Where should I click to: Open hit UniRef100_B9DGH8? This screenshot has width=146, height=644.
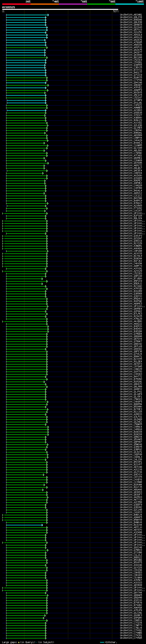coord(131,20)
